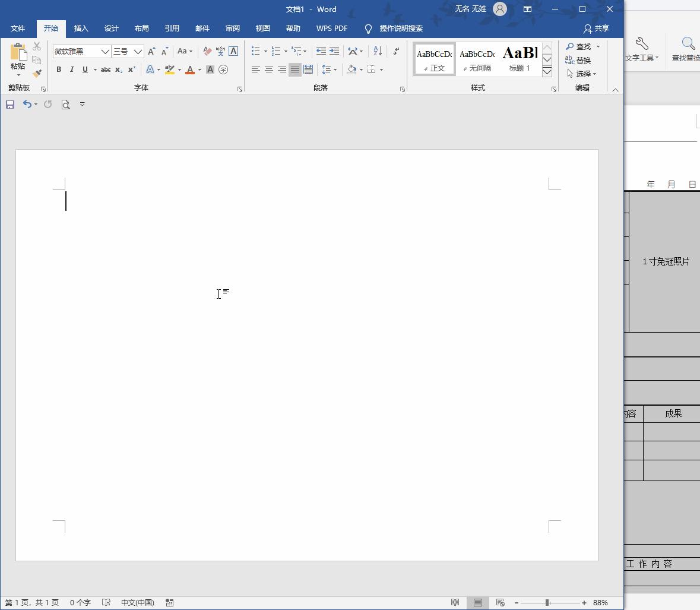The height and width of the screenshot is (610, 700).
Task: Click the clear formatting eraser icon
Action: coord(207,52)
